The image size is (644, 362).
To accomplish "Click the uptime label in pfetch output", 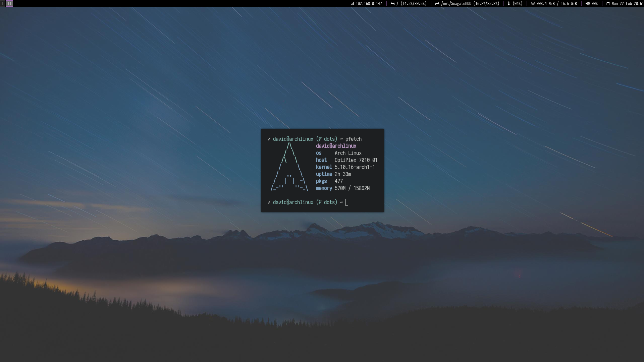I will [x=324, y=174].
